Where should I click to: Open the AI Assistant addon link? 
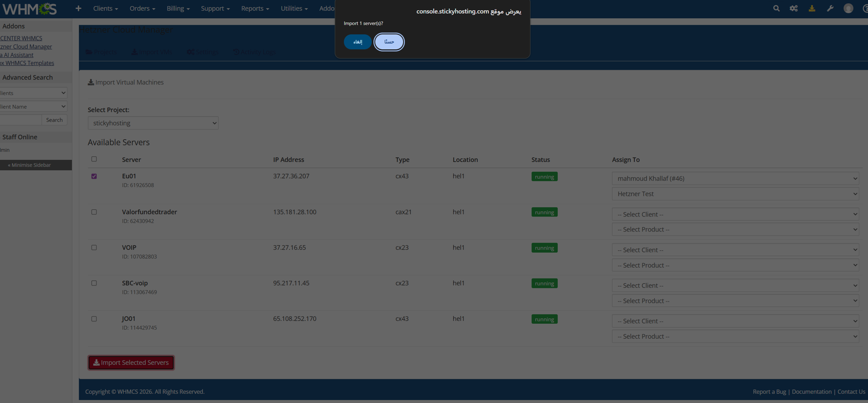17,55
